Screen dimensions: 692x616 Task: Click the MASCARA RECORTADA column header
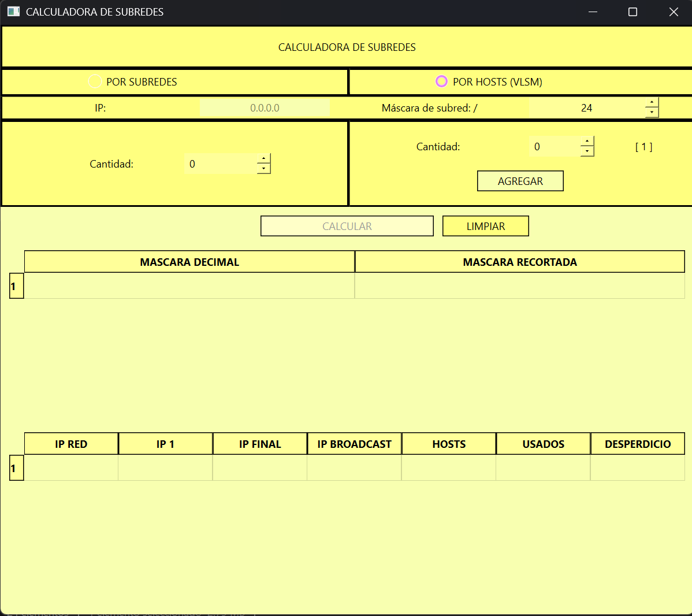pos(520,262)
